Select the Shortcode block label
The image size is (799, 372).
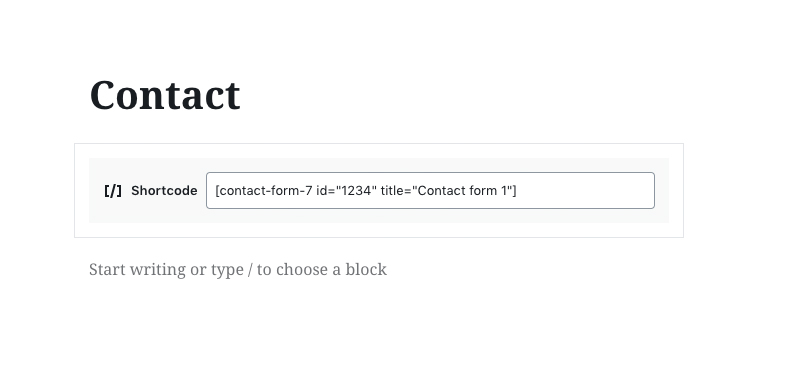[164, 191]
